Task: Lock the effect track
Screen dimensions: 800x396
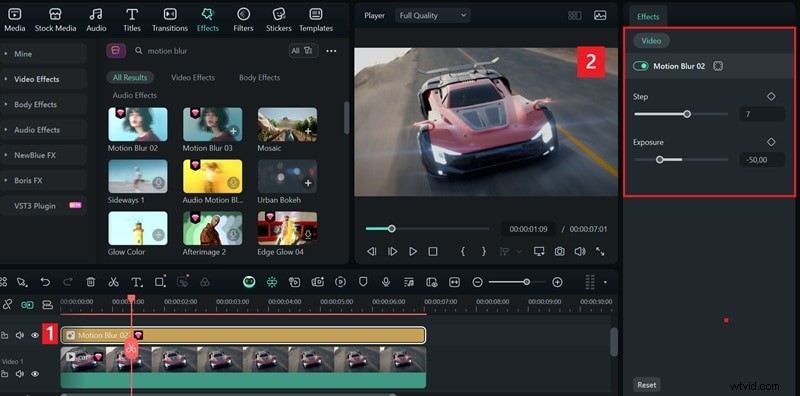Action: 5,335
